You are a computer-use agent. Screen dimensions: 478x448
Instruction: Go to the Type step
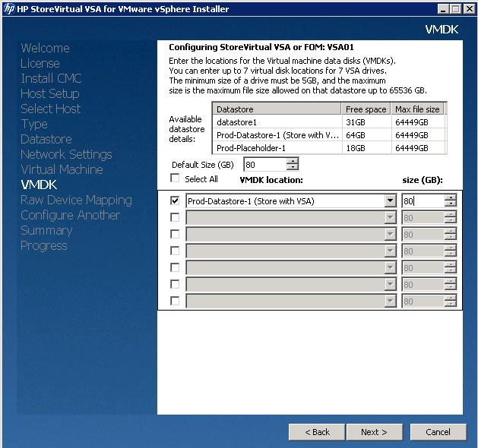click(x=34, y=125)
